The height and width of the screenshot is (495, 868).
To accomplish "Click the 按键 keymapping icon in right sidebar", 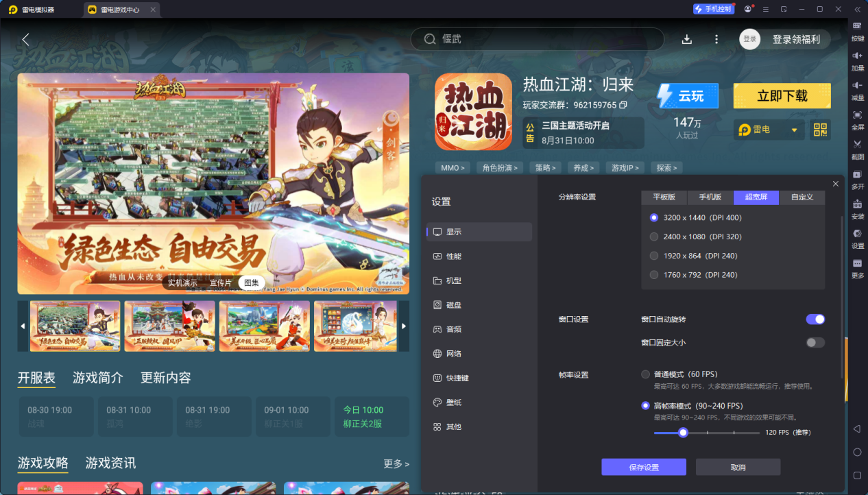I will pyautogui.click(x=857, y=26).
